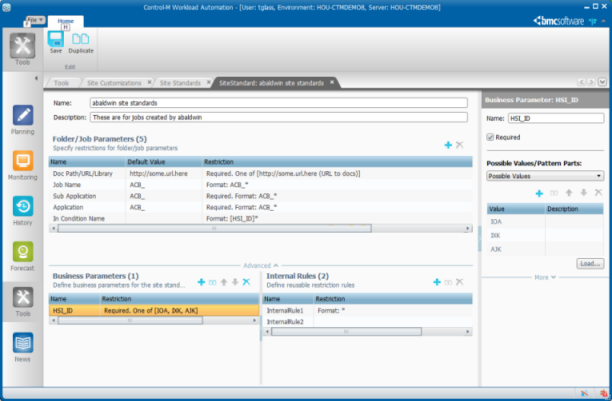Select the InternalRule1 row
The image size is (612, 401).
(367, 310)
